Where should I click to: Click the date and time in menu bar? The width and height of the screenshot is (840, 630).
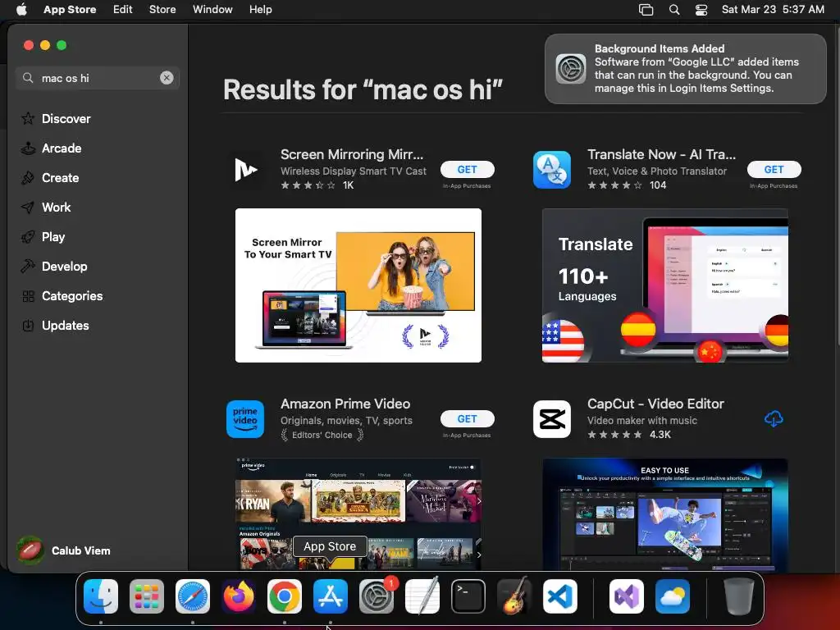tap(773, 10)
